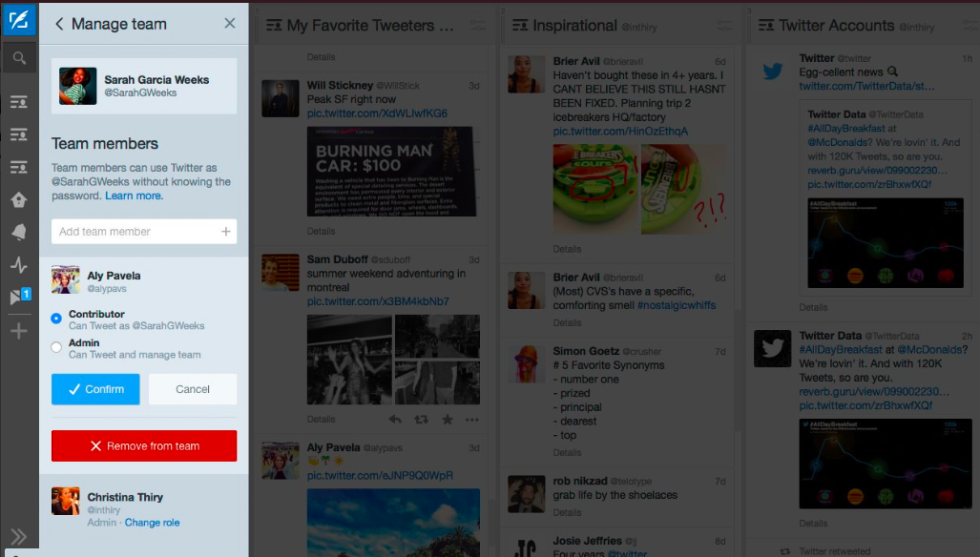Confirm the role change

(x=95, y=389)
